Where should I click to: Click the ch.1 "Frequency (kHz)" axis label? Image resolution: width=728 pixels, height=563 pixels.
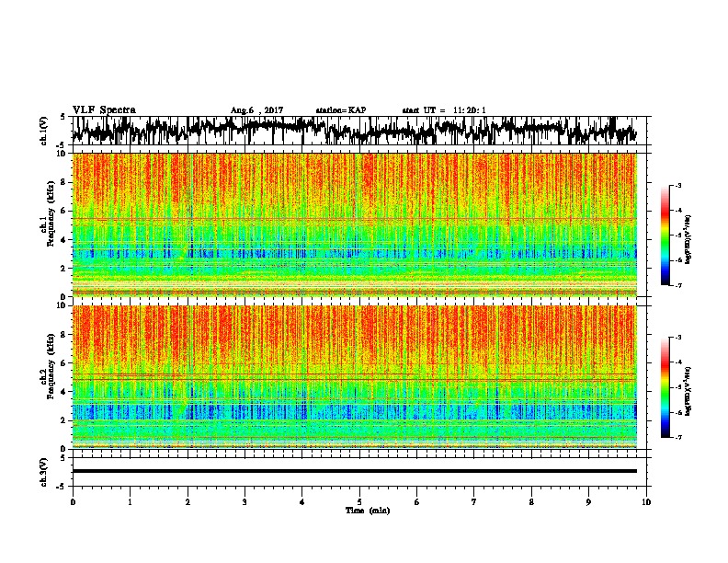tap(51, 214)
